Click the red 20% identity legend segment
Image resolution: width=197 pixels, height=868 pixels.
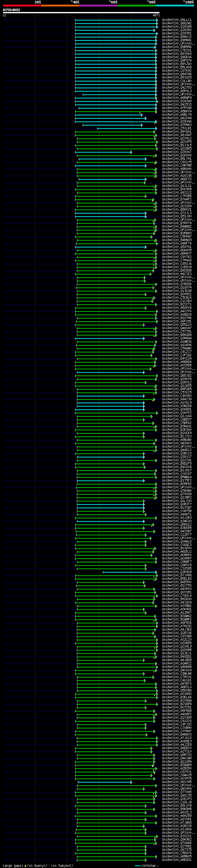click(22, 6)
